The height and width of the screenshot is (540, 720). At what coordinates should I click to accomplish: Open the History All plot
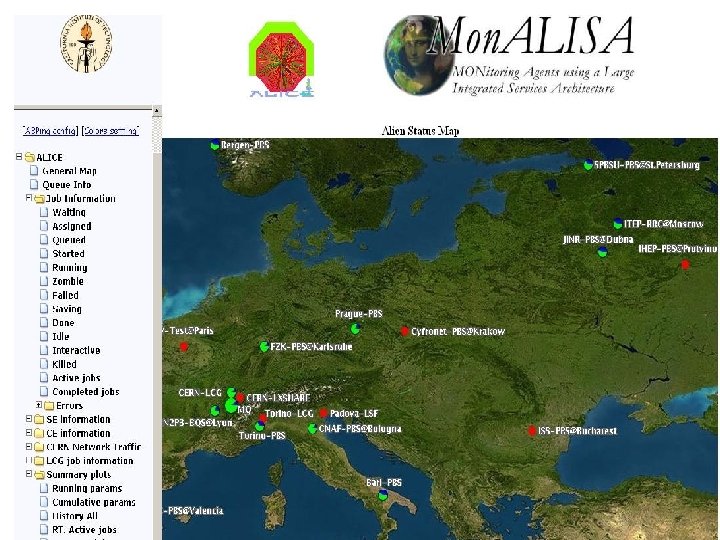click(75, 516)
